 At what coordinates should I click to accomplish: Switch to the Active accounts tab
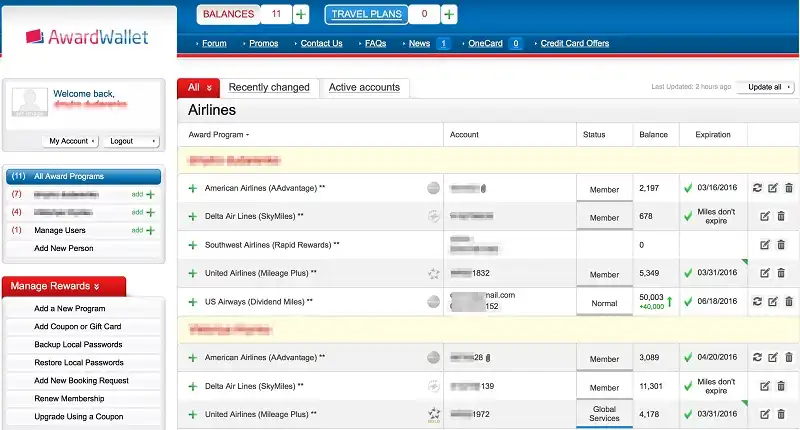click(364, 87)
